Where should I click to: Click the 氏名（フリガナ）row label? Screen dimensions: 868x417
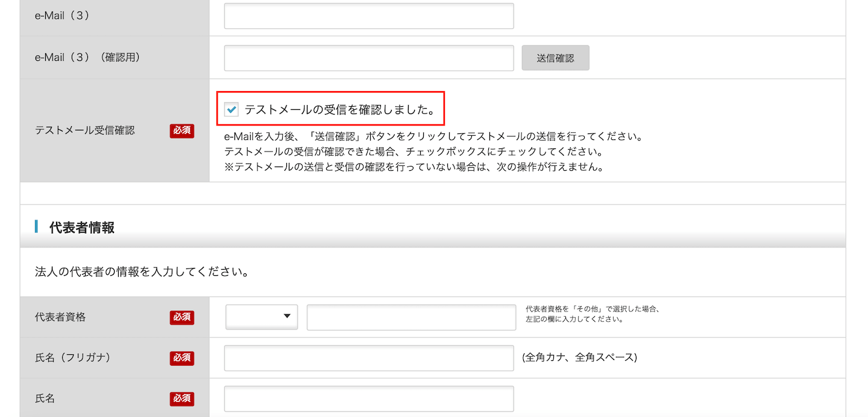(x=72, y=358)
